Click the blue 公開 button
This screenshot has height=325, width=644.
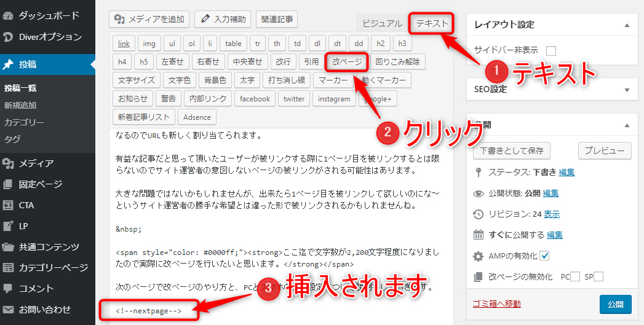point(615,304)
